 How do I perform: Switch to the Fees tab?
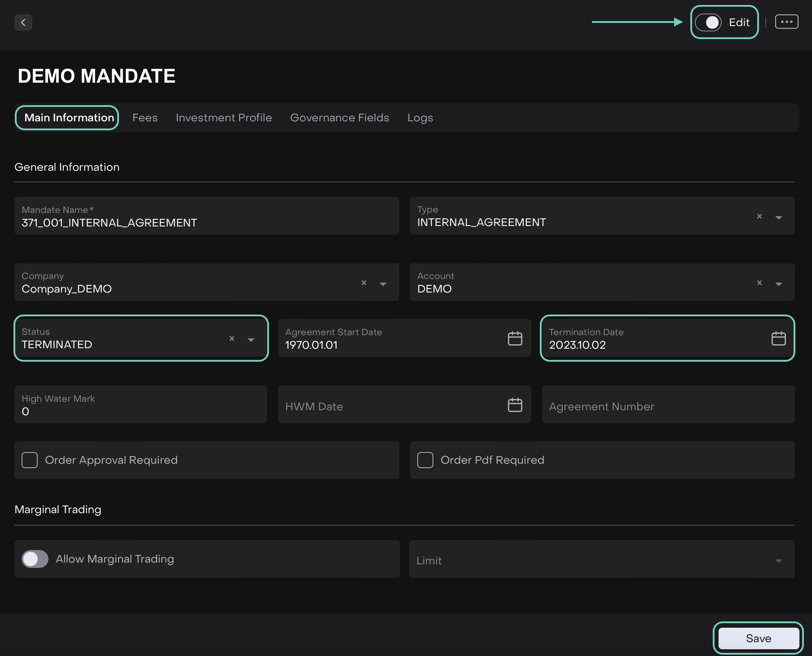click(x=145, y=118)
